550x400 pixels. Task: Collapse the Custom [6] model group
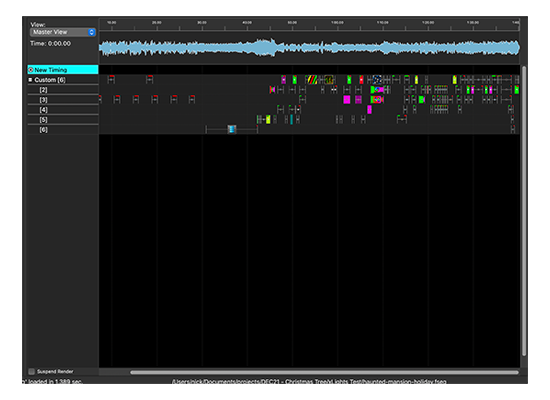(x=31, y=80)
